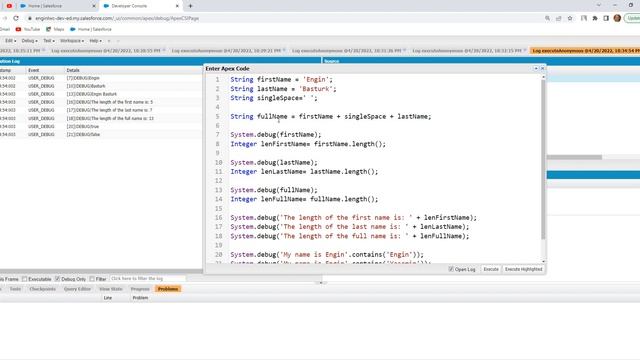Screen dimensions: 640x360
Task: Open the Home | Salesforce bookmark
Action: tap(91, 29)
